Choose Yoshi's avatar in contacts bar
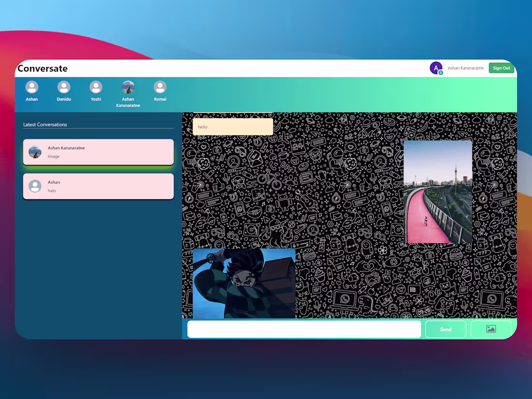 click(96, 87)
